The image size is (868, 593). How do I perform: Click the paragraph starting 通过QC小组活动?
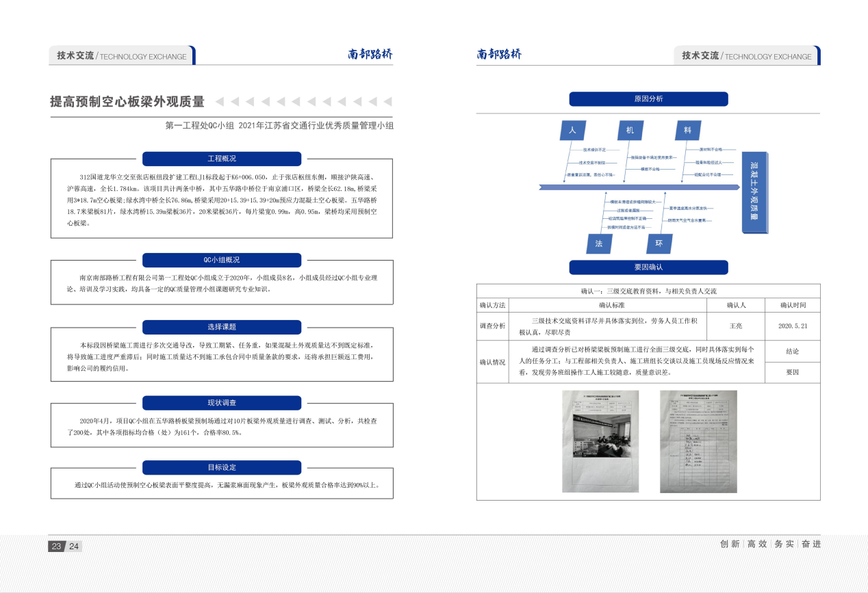pyautogui.click(x=227, y=485)
